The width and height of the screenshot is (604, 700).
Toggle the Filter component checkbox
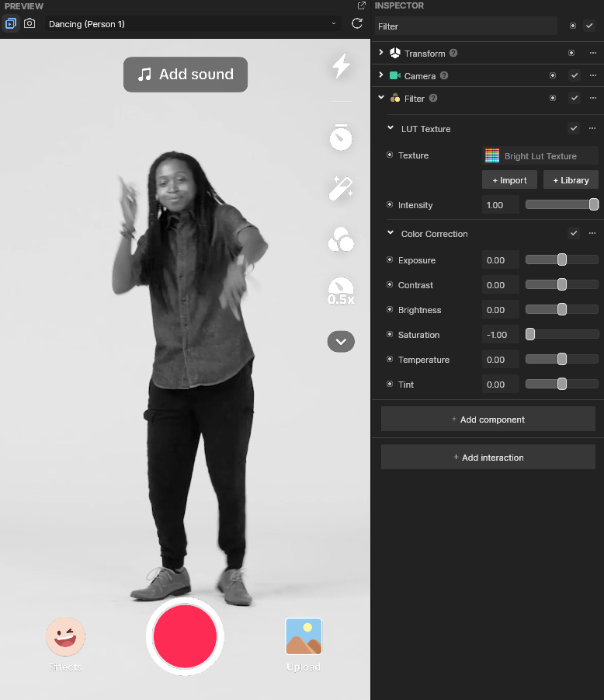tap(574, 98)
